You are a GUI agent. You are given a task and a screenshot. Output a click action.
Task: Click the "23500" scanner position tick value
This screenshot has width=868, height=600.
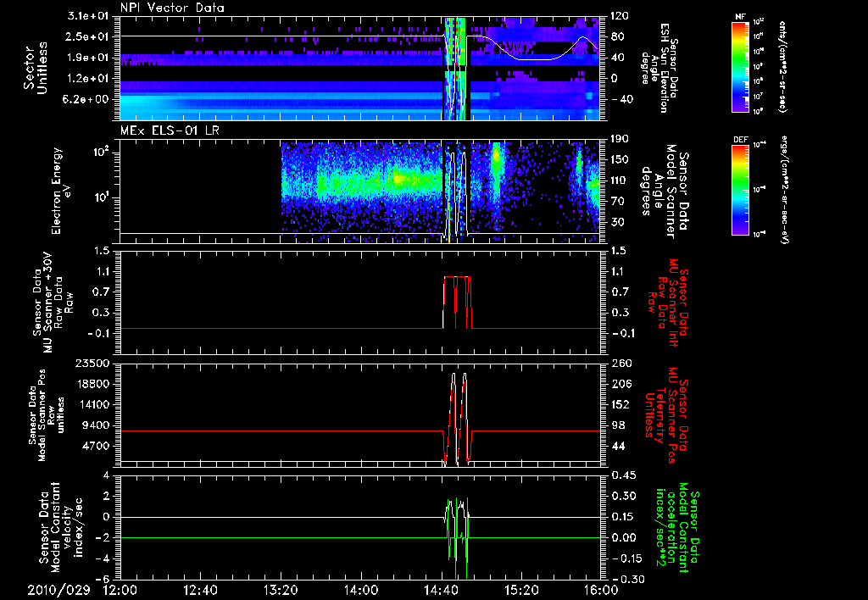click(x=94, y=363)
